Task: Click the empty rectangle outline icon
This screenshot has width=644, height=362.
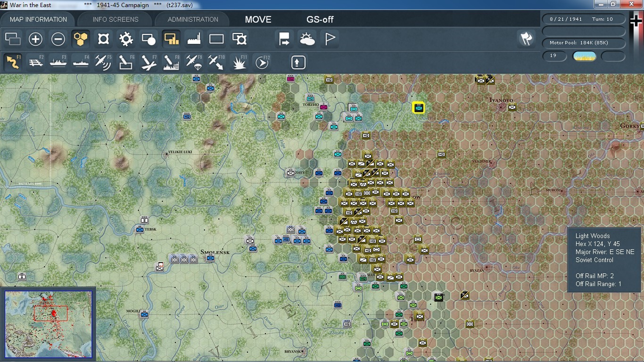Action: (216, 39)
